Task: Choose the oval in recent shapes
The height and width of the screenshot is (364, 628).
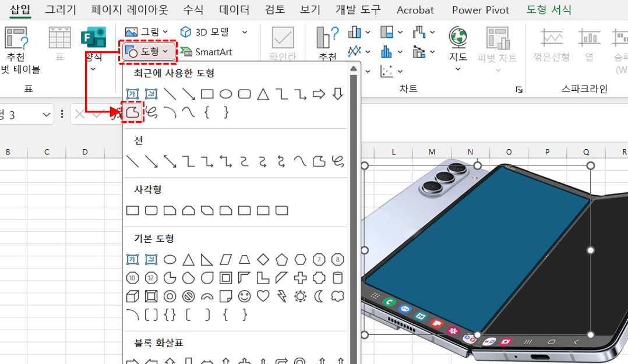Action: (x=226, y=94)
